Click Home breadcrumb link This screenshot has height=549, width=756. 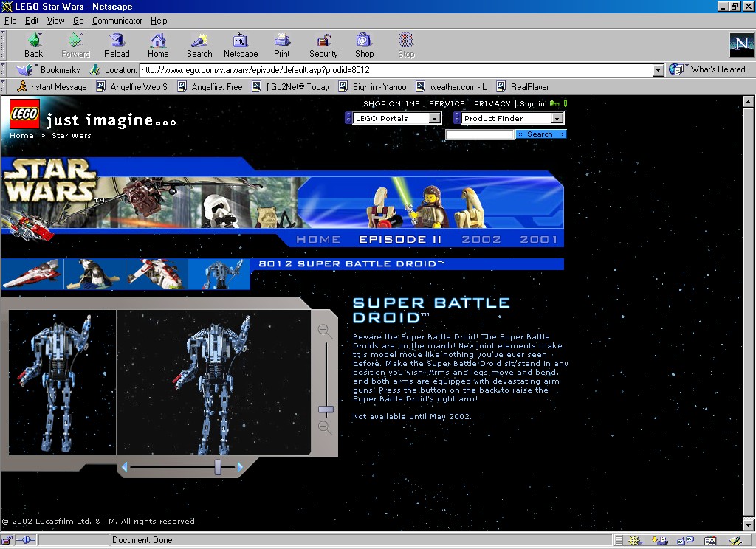[x=21, y=136]
